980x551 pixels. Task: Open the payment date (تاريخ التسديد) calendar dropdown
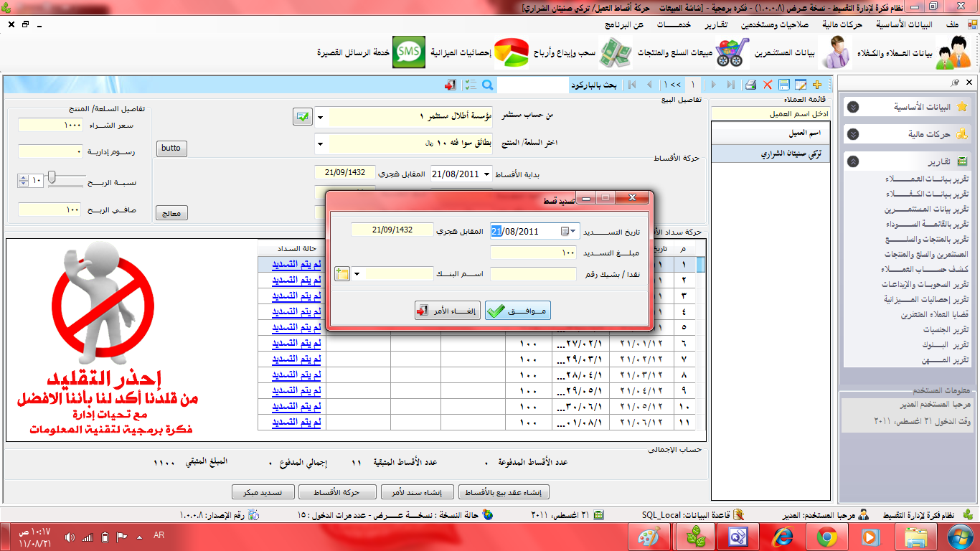pos(569,231)
